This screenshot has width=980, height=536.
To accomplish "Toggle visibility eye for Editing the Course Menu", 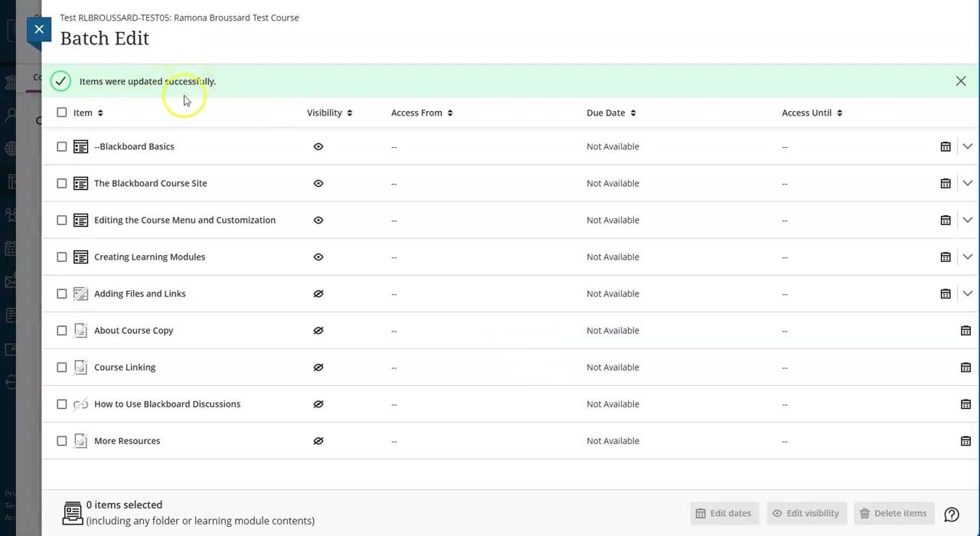I will [318, 220].
